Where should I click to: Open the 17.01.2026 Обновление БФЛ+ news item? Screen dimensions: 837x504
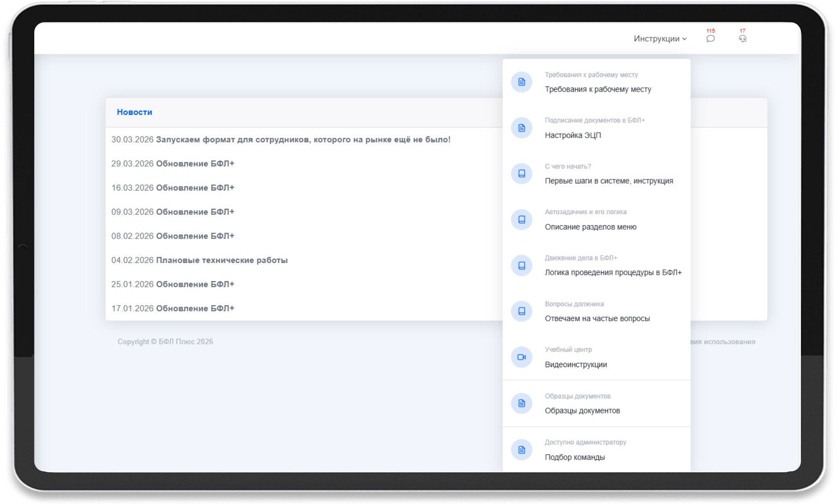[173, 308]
